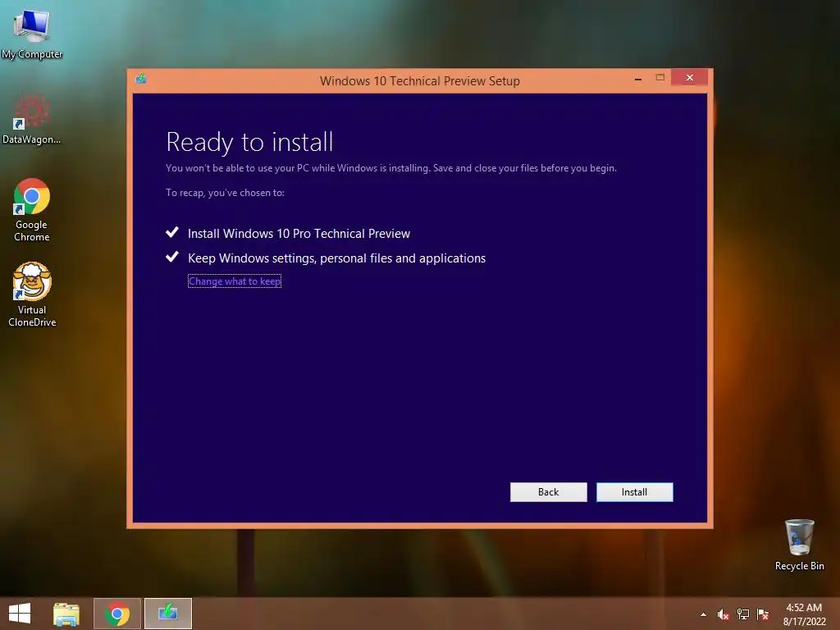Image resolution: width=840 pixels, height=630 pixels.
Task: Open the Windows Start button
Action: click(20, 614)
